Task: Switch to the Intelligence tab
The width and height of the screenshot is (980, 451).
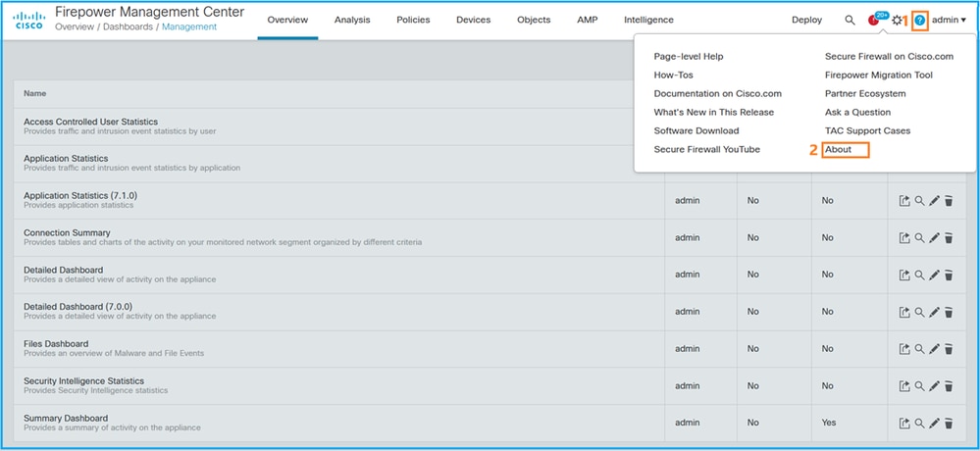Action: coord(648,20)
